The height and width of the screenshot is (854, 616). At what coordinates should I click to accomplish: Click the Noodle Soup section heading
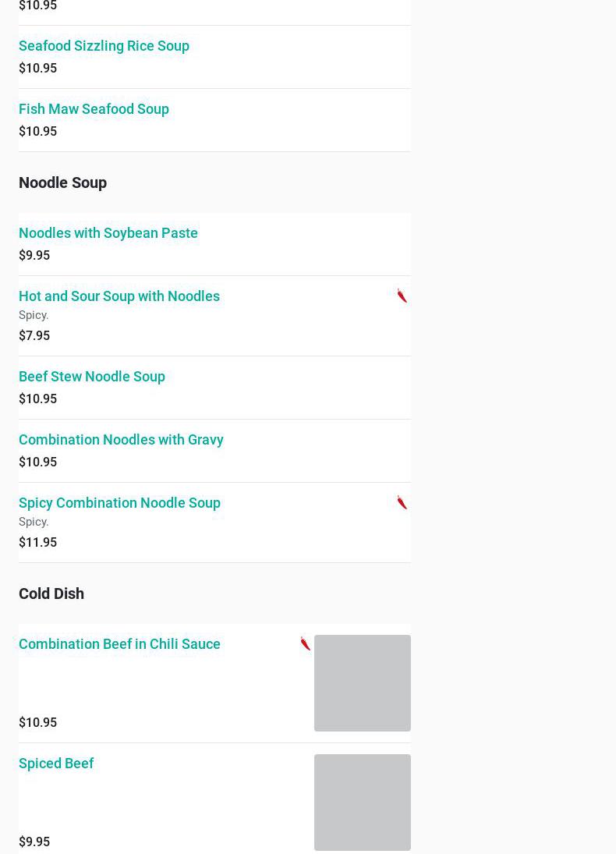pos(62,182)
